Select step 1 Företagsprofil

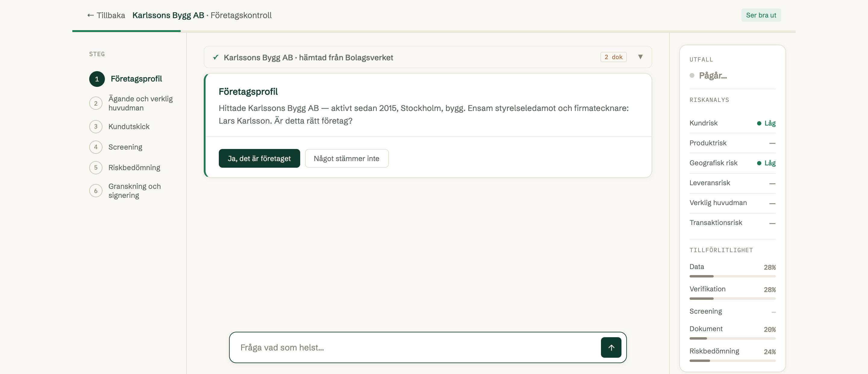coord(126,79)
